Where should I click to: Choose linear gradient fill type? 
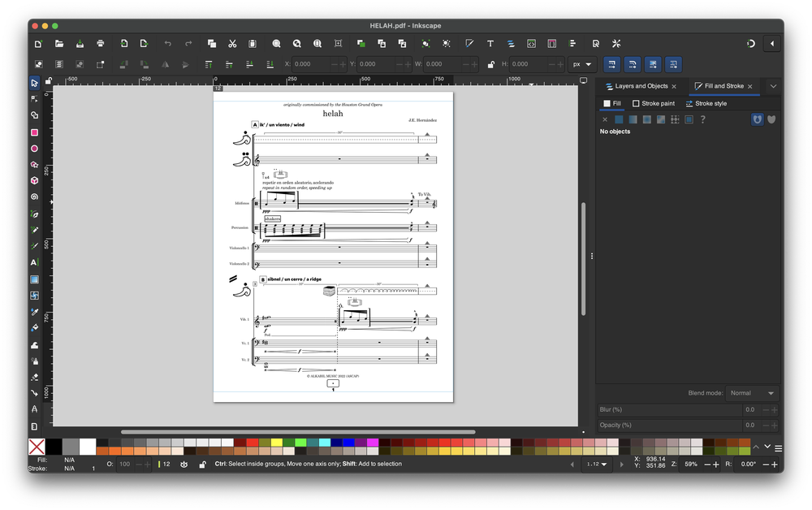(633, 119)
